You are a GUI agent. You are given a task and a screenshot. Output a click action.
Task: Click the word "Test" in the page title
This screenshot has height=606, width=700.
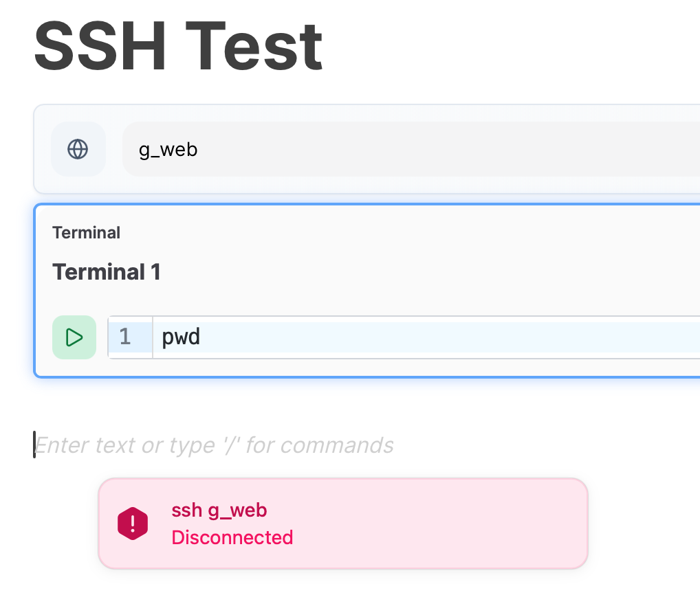point(256,47)
